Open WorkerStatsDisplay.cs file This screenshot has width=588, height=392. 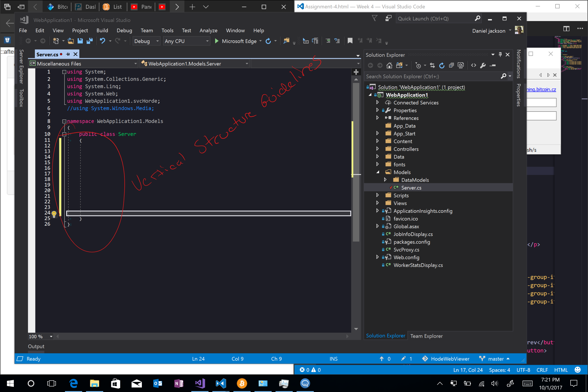click(418, 265)
